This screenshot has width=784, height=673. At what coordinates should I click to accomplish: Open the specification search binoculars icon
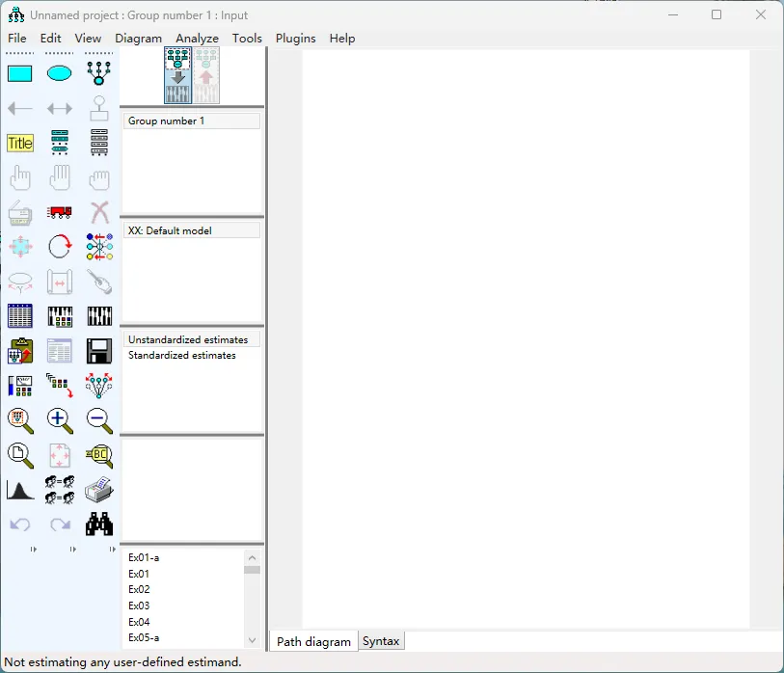coord(99,525)
